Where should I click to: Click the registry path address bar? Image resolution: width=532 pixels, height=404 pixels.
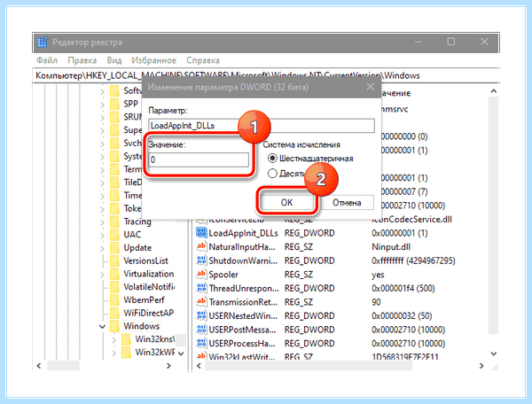(x=266, y=75)
